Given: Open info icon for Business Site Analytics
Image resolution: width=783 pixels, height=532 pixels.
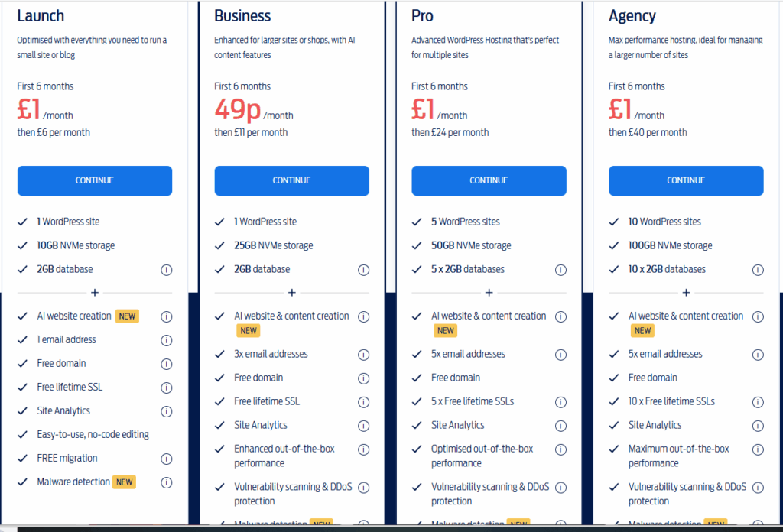Looking at the screenshot, I should point(363,426).
